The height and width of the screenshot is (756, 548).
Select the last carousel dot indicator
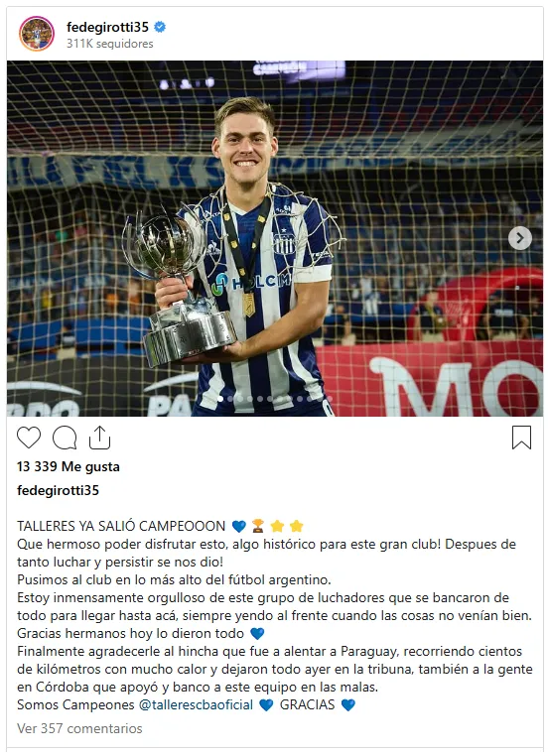click(x=330, y=399)
